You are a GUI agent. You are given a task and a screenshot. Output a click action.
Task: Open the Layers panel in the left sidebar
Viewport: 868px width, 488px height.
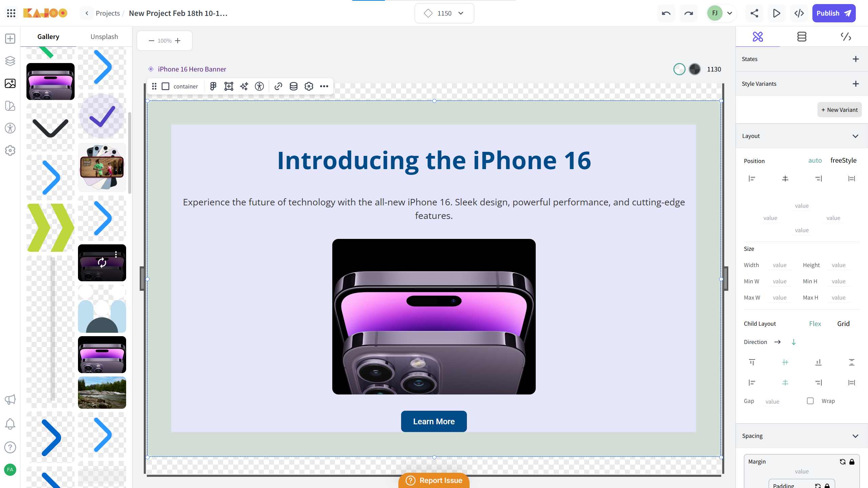10,61
